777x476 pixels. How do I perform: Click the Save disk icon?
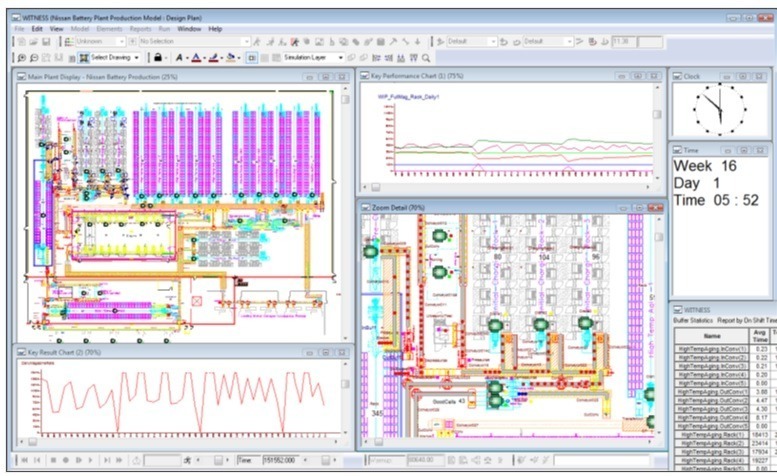tap(46, 42)
